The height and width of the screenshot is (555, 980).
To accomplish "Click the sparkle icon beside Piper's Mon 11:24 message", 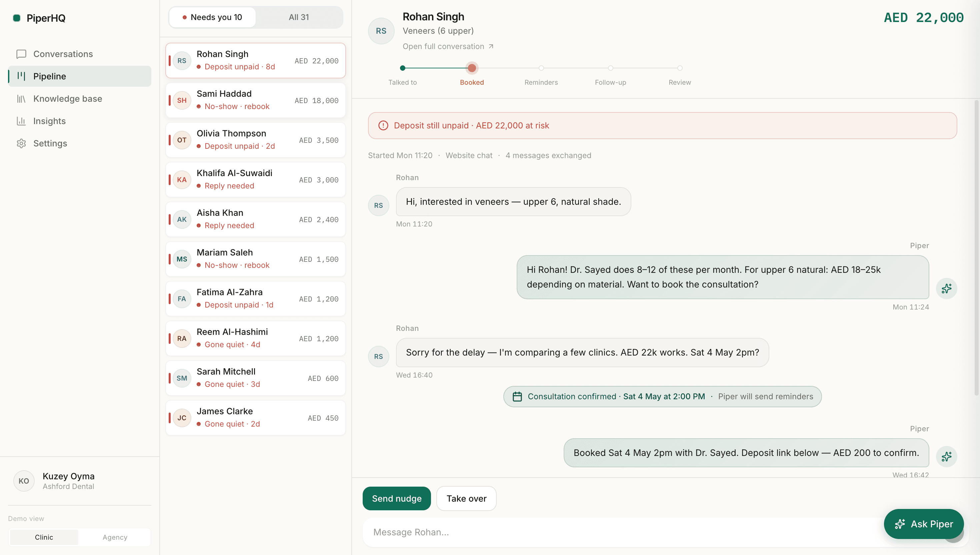I will [x=946, y=288].
